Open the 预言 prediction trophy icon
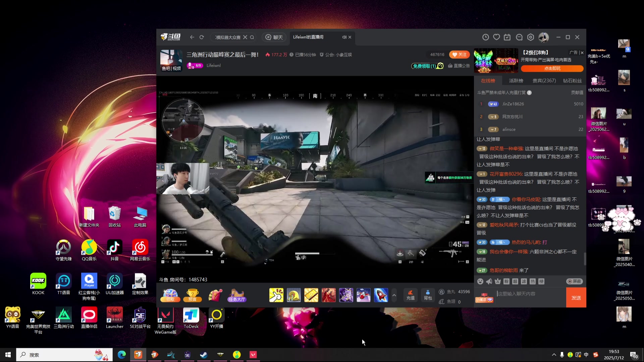Image resolution: width=644 pixels, height=362 pixels. (x=193, y=295)
